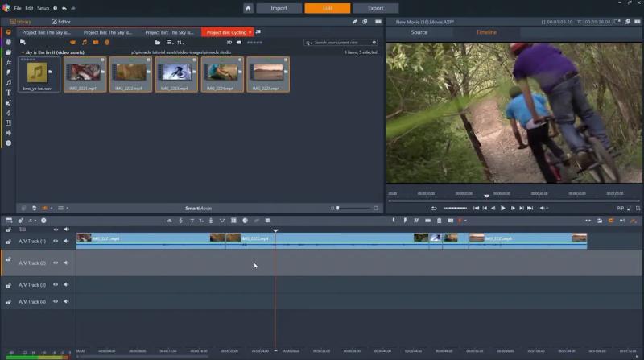
Task: Collapse sky is the limit folder group
Action: tap(23, 52)
